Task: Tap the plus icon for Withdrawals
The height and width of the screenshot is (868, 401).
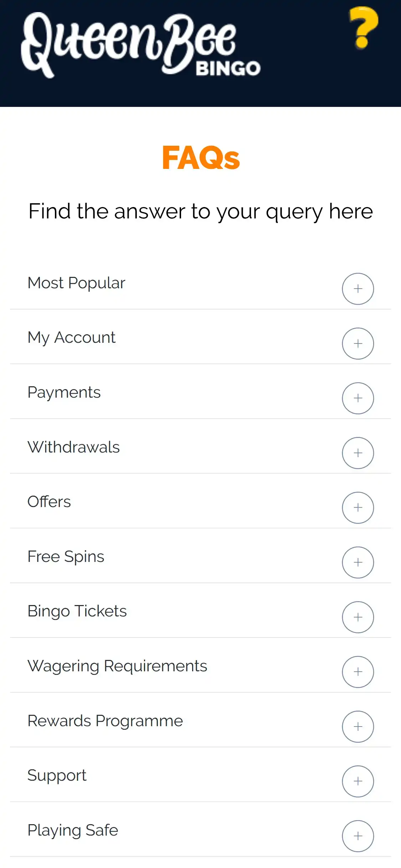Action: (x=358, y=453)
